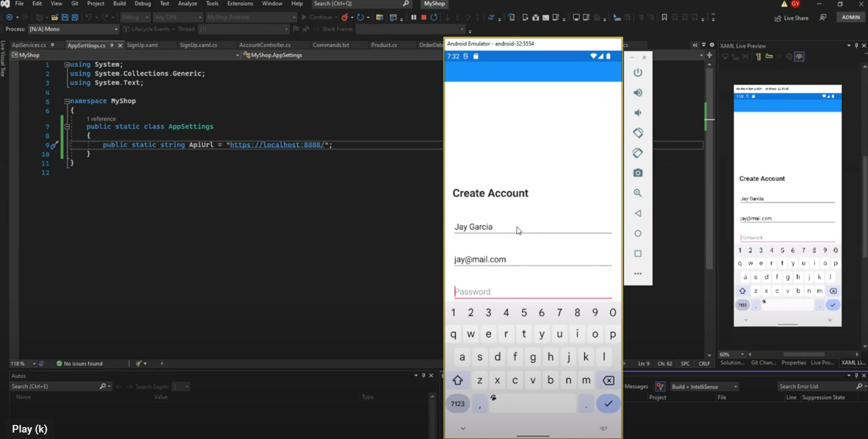Pin the AppSettings.cs tab
868x439 pixels.
coord(112,45)
